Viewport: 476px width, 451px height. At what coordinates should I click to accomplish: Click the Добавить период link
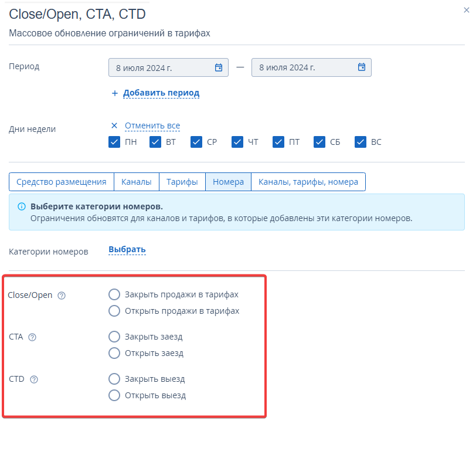tap(161, 93)
